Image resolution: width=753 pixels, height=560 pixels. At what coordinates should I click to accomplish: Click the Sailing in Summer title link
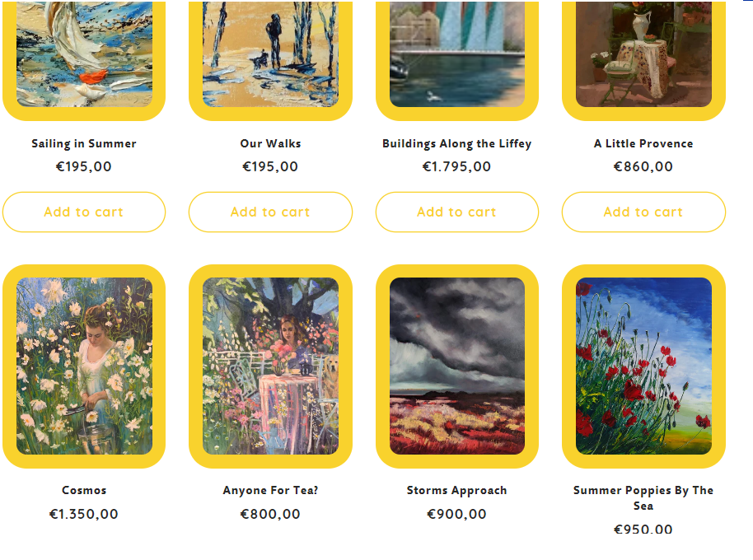(x=84, y=143)
